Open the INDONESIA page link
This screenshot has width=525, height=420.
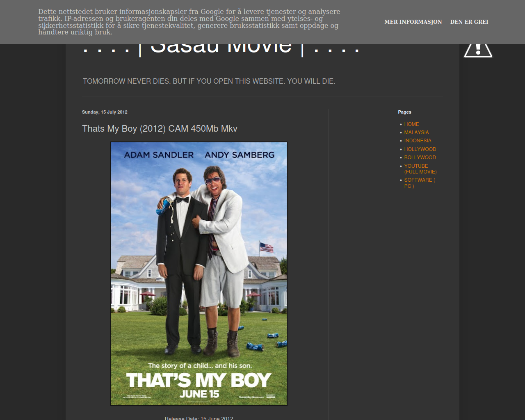pyautogui.click(x=418, y=141)
